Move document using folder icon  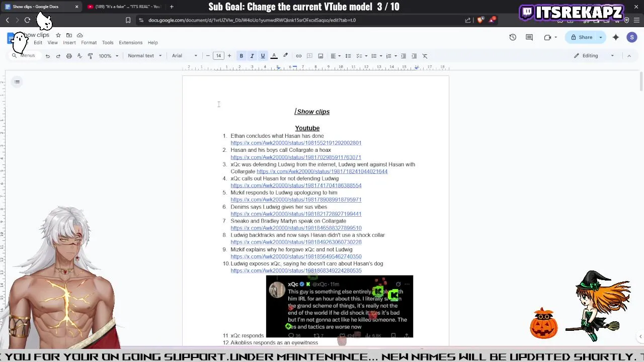69,35
